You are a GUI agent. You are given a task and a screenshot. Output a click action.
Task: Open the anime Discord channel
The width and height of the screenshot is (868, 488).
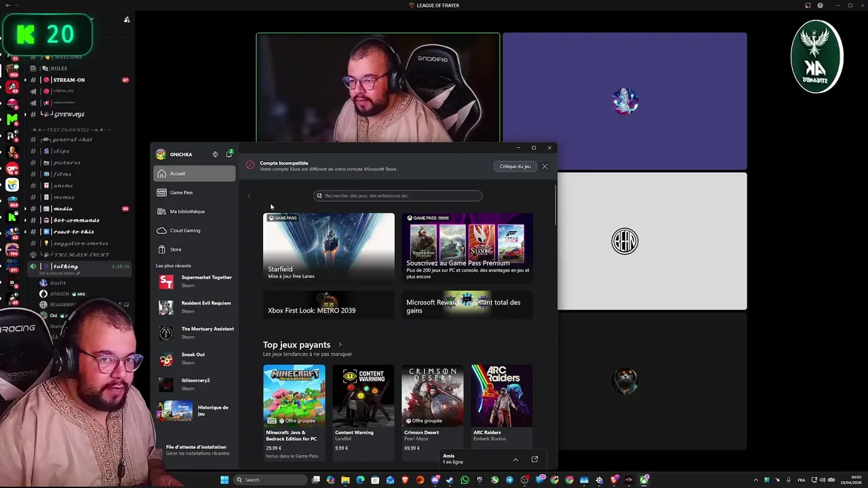[x=80, y=186]
